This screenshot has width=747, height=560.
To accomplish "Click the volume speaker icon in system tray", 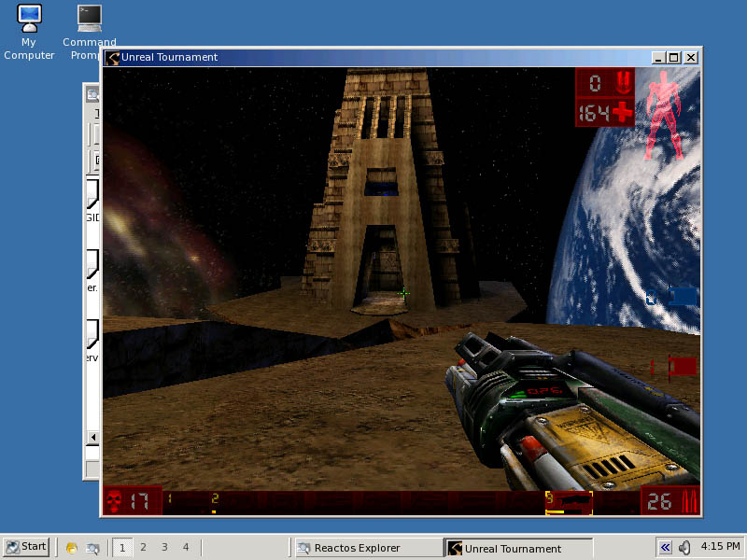I will (684, 548).
